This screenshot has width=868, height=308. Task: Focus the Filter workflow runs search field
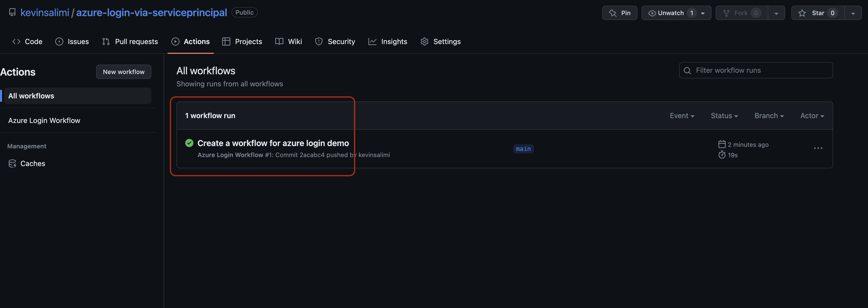(x=756, y=70)
